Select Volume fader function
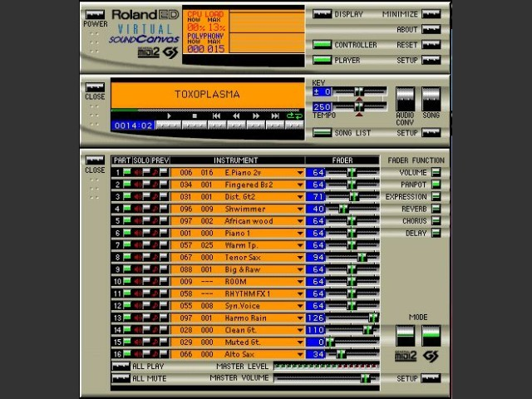The height and width of the screenshot is (399, 532). pos(436,172)
